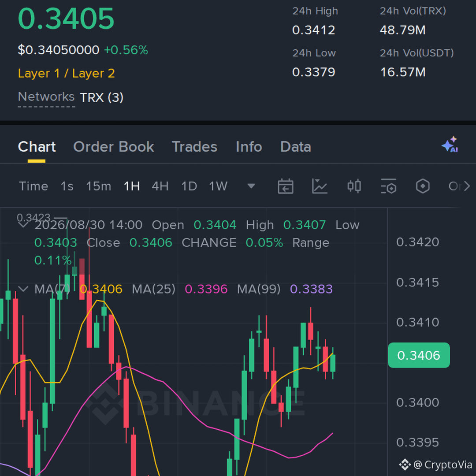Screen dimensions: 476x476
Task: Open the AI assistant sparkle icon
Action: (x=450, y=145)
